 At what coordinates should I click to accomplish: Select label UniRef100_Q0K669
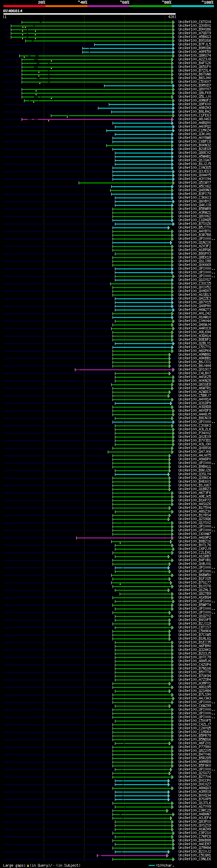[195, 265]
